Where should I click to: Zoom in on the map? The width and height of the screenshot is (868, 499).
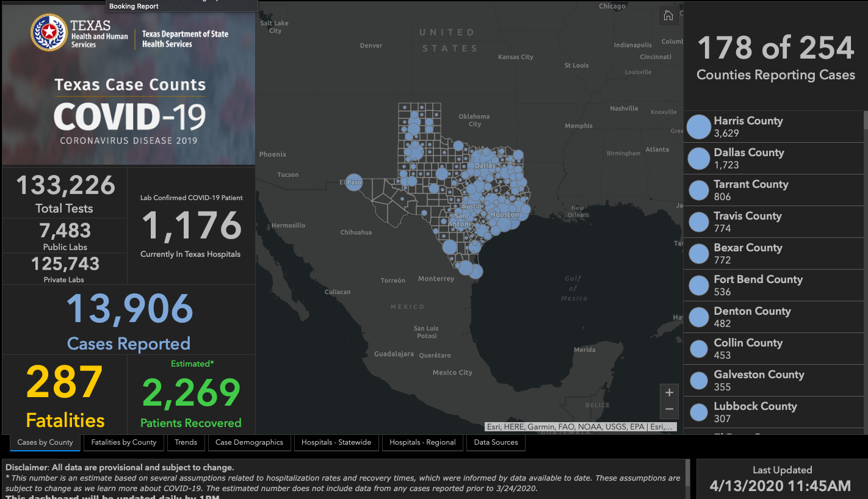point(669,392)
